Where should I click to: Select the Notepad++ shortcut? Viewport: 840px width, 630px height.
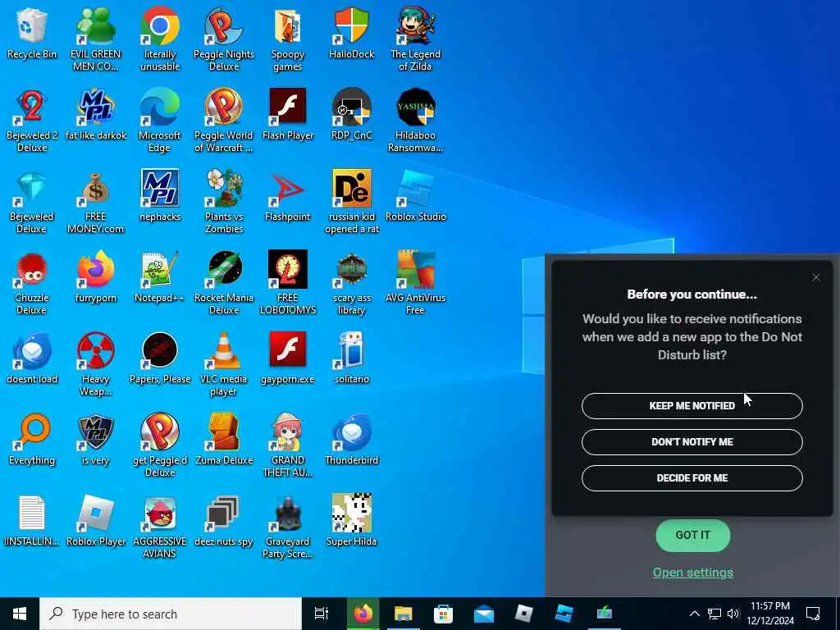pos(160,269)
